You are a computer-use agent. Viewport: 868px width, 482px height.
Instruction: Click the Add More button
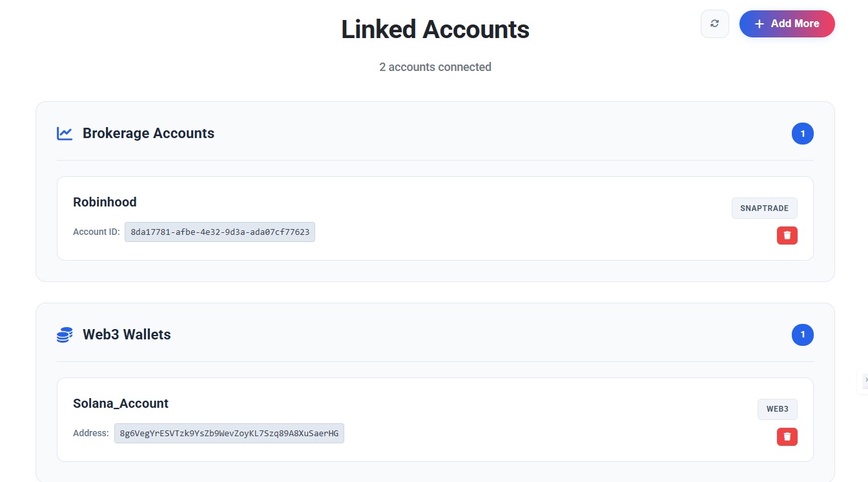[787, 23]
